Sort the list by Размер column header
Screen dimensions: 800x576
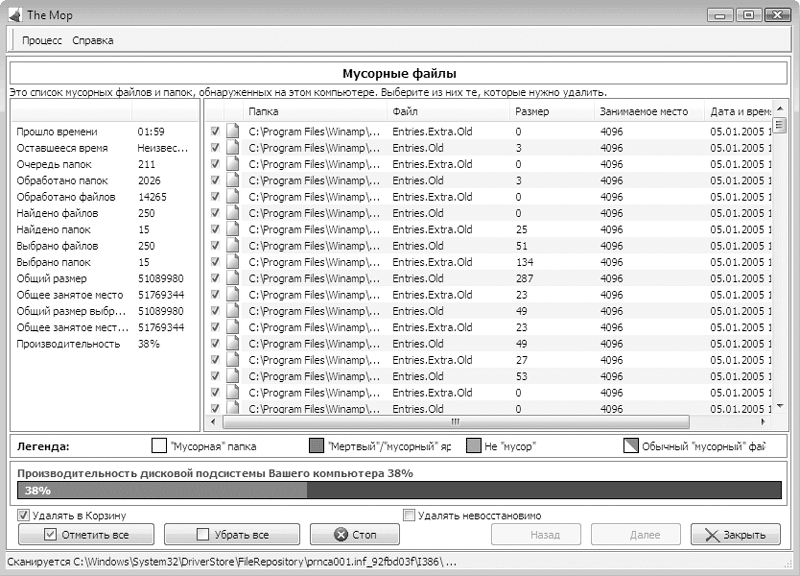coord(550,111)
